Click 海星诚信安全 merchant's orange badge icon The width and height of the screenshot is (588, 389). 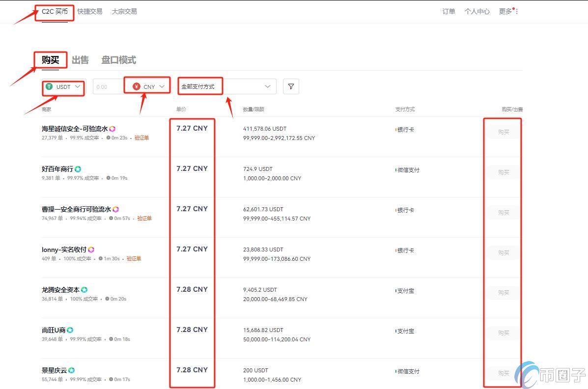[112, 128]
